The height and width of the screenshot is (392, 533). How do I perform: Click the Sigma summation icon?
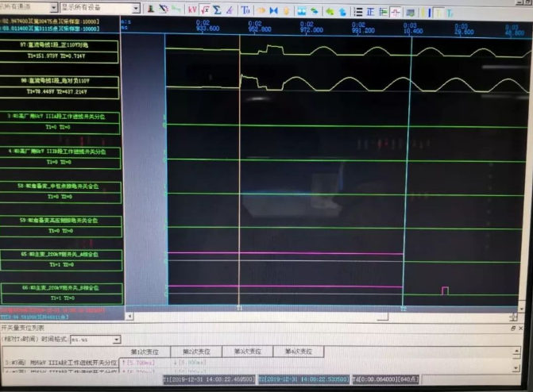(217, 10)
